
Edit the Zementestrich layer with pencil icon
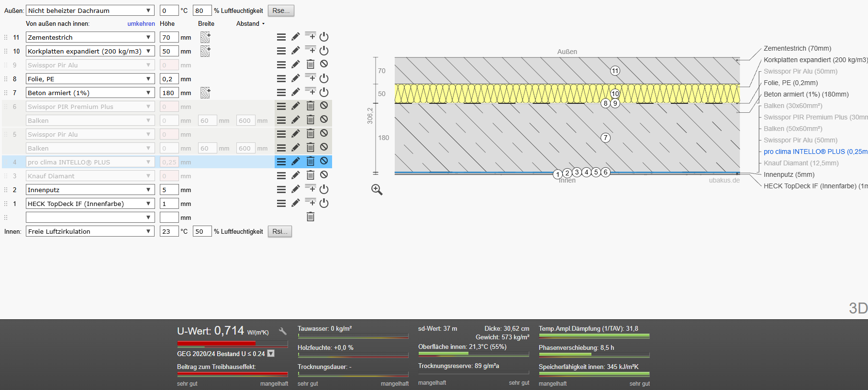point(296,37)
